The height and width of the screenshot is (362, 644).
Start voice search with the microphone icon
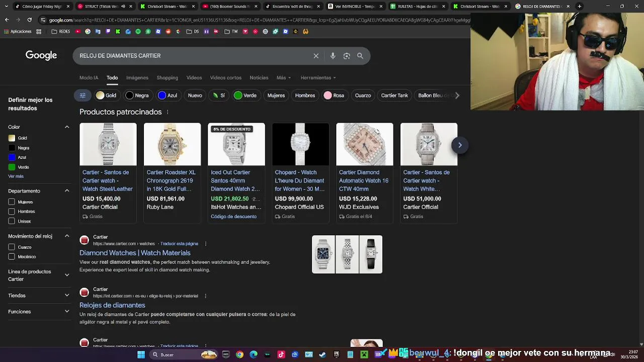(333, 56)
